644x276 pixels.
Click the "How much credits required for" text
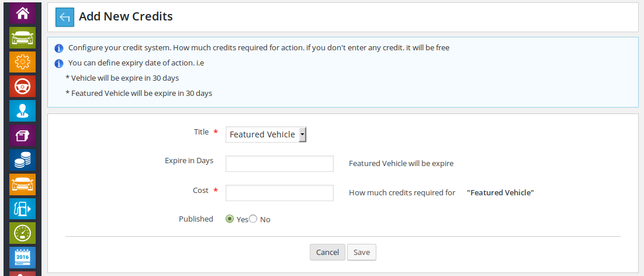click(x=402, y=192)
